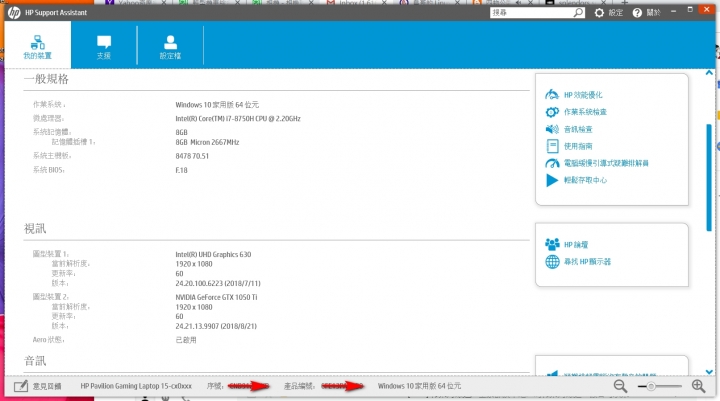
Task: Select NVIDIA GeForce GTX 1050 Ti text
Action: 216,297
